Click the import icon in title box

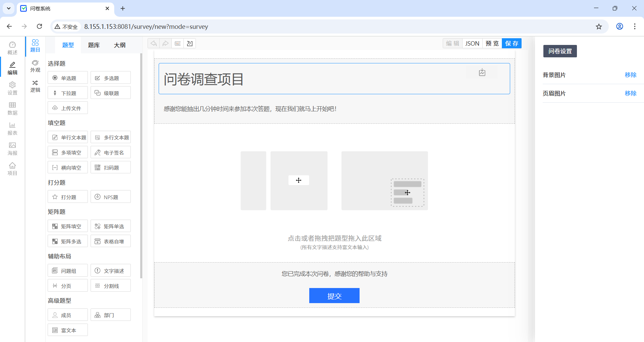point(482,72)
